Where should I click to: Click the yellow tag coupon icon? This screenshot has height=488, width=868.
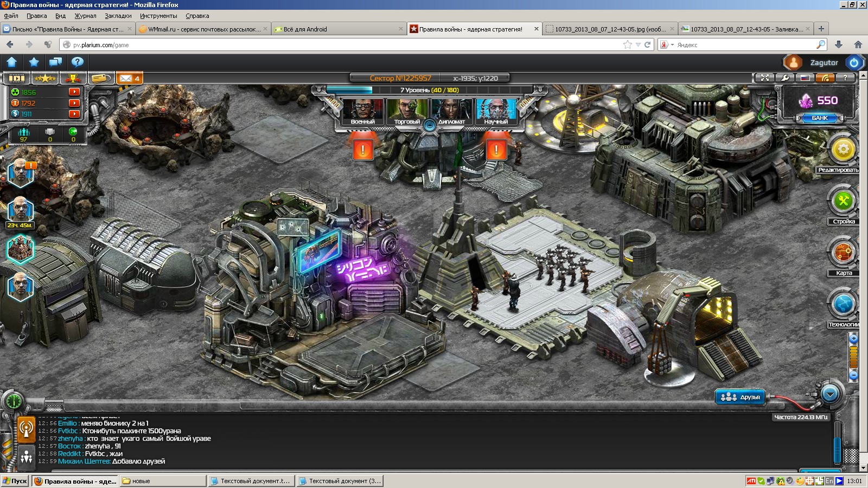(x=101, y=79)
